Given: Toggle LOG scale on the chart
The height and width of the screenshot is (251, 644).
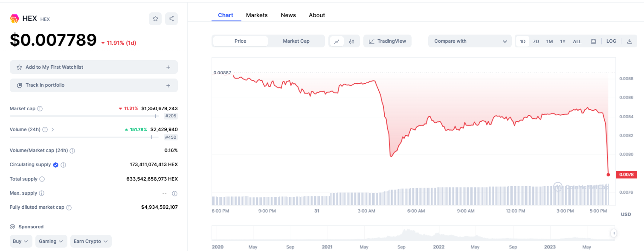Looking at the screenshot, I should [611, 41].
